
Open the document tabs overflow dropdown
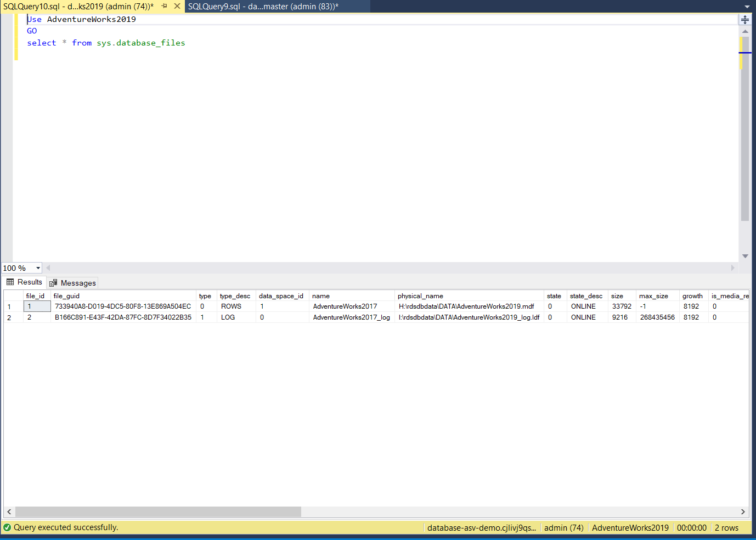tap(747, 7)
